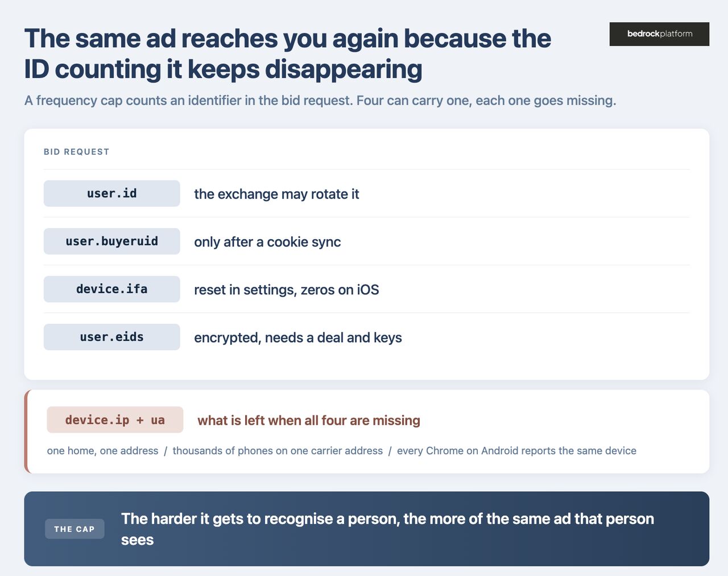Image resolution: width=728 pixels, height=576 pixels.
Task: Click the user.eids identifier chip
Action: [x=112, y=337]
